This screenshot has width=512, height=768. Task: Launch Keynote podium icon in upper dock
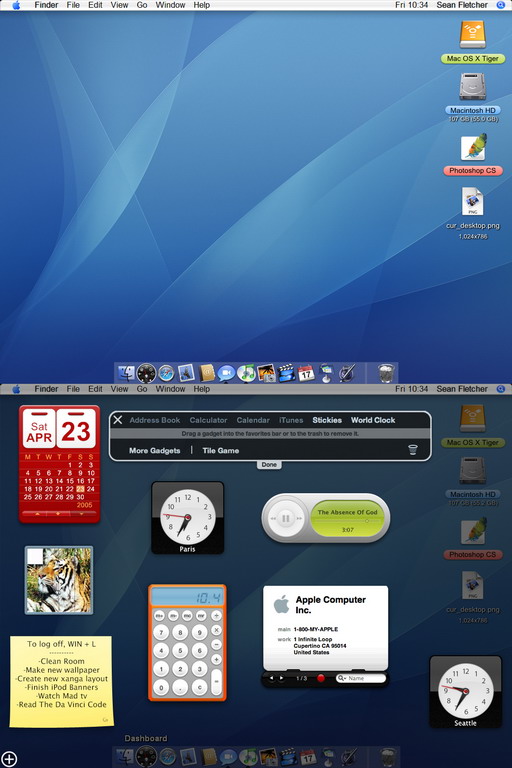click(x=326, y=373)
